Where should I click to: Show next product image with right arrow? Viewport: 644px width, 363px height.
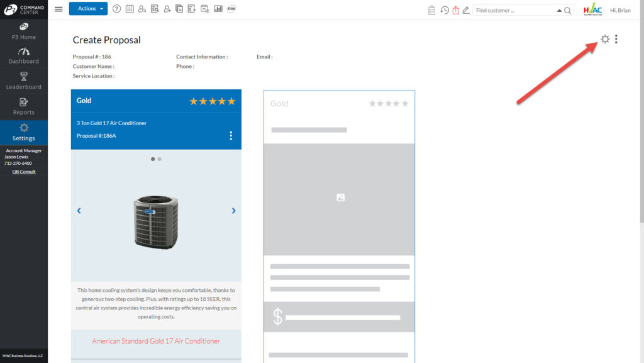tap(233, 211)
